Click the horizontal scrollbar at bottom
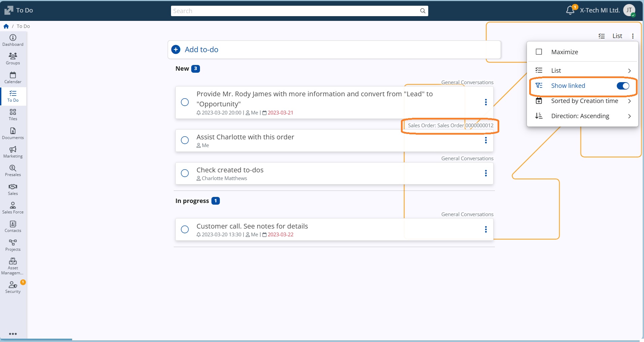This screenshot has height=342, width=644. pyautogui.click(x=36, y=339)
